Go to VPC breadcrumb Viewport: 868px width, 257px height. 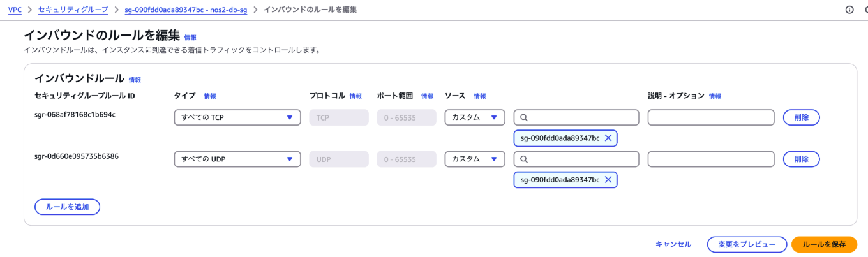pos(15,10)
